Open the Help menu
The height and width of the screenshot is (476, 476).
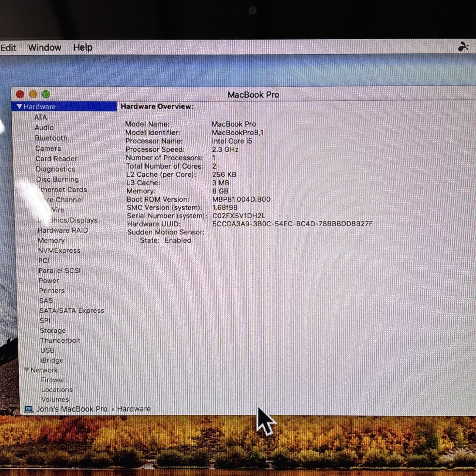click(x=83, y=48)
